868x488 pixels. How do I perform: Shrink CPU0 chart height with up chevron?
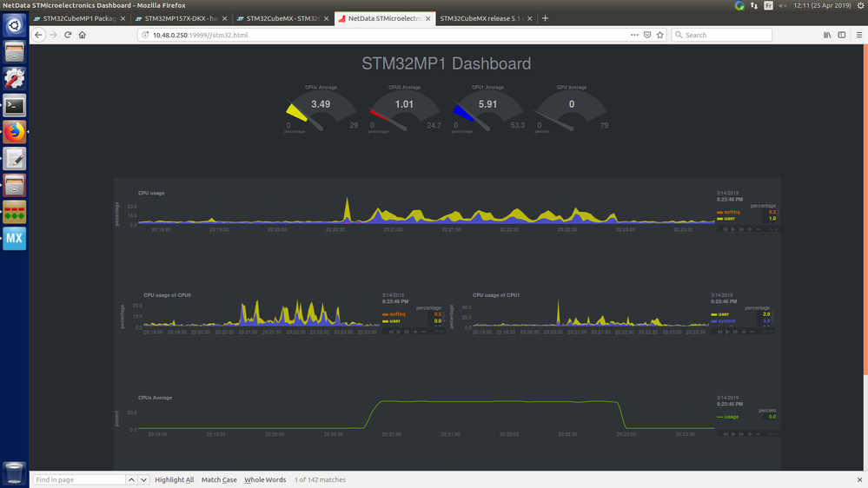pyautogui.click(x=436, y=332)
